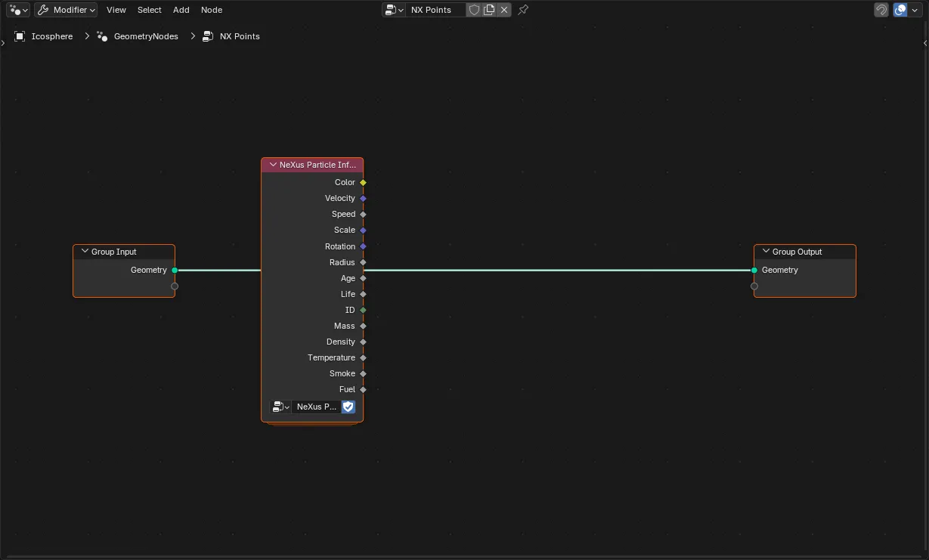Click the Life output socket

[x=363, y=294]
